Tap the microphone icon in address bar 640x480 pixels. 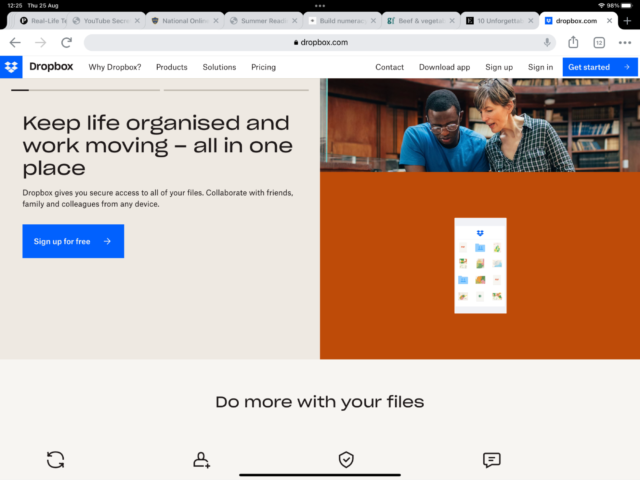[547, 42]
